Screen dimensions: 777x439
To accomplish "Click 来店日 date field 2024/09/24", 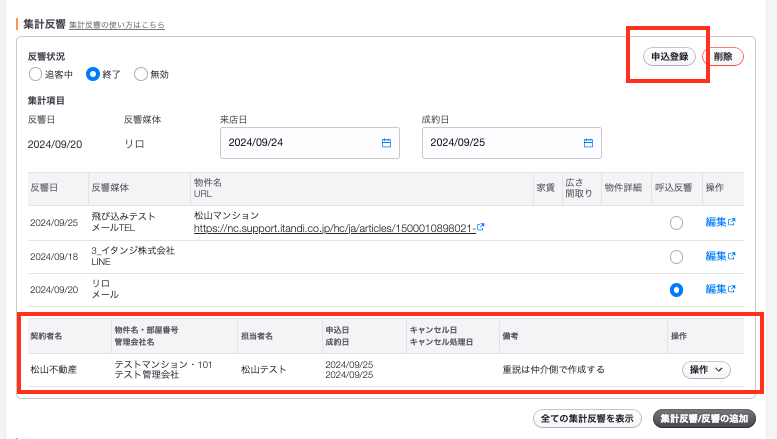I will [x=310, y=143].
